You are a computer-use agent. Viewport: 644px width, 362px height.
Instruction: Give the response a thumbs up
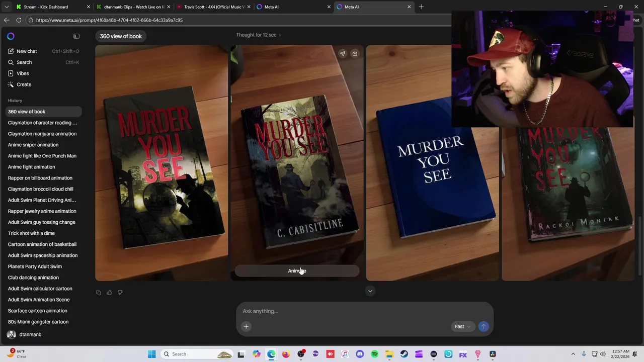[x=109, y=293]
